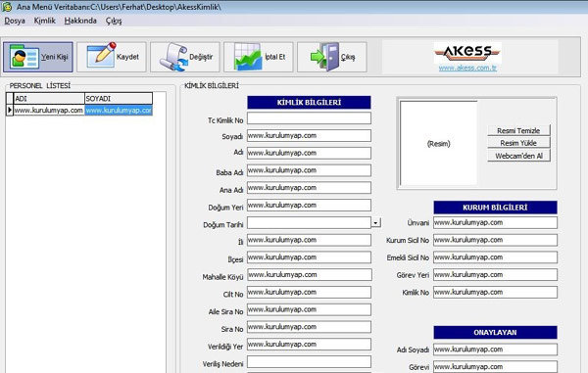Viewport: 588px width, 373px height.
Task: Click the Kimlik No input field
Action: click(495, 292)
